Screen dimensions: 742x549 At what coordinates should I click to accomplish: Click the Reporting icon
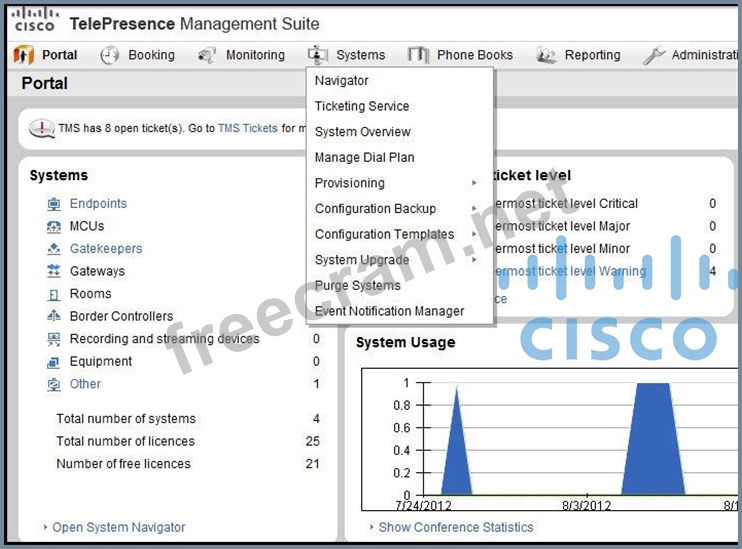(x=546, y=56)
